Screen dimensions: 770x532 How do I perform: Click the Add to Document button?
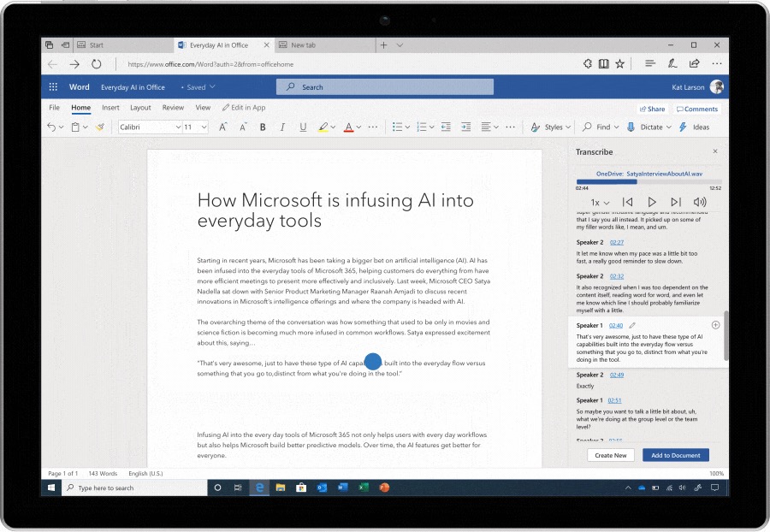click(675, 455)
